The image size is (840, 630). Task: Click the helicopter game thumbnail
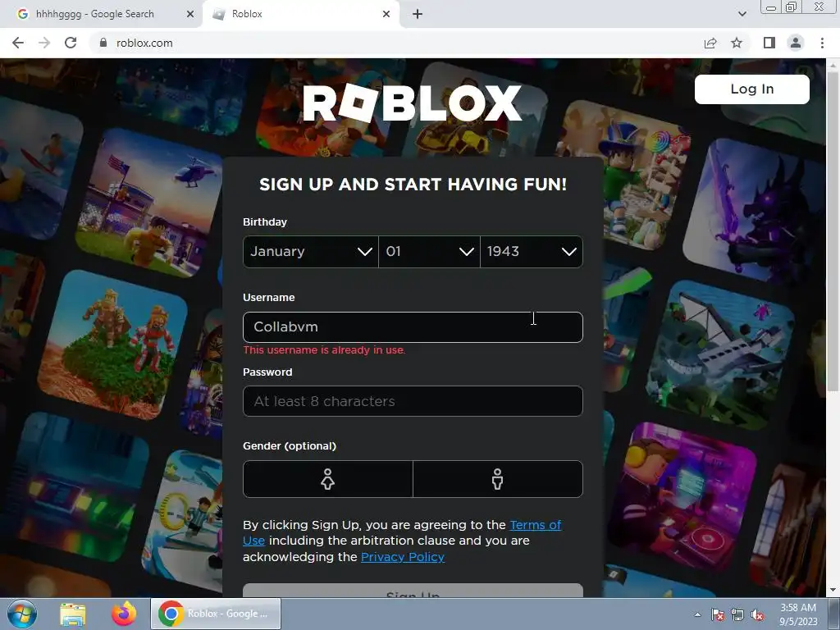(x=150, y=203)
